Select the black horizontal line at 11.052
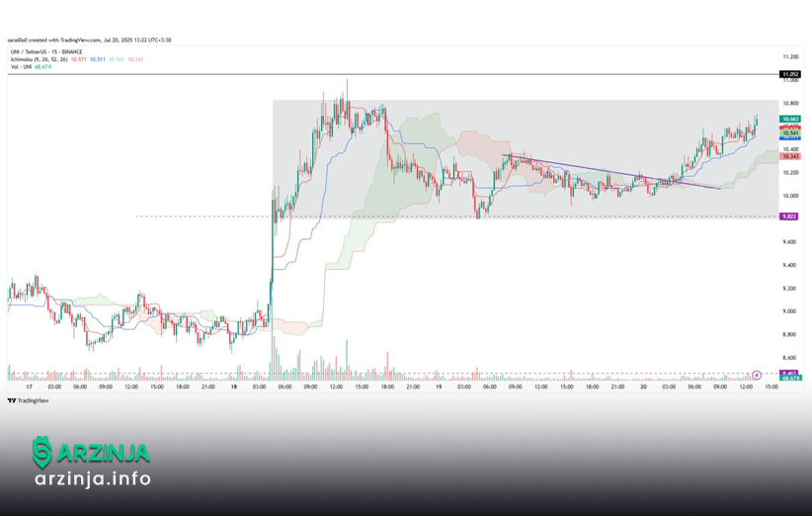This screenshot has width=812, height=516. point(395,74)
